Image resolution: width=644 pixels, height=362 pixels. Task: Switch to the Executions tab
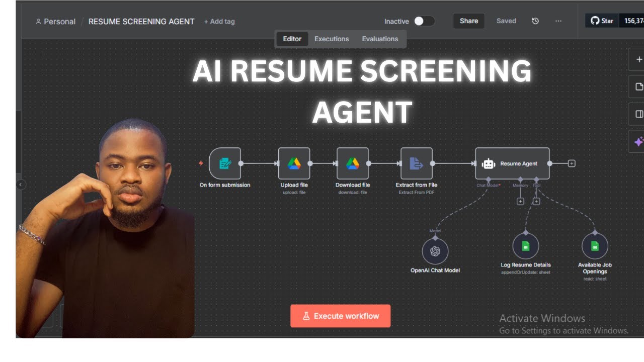(332, 39)
